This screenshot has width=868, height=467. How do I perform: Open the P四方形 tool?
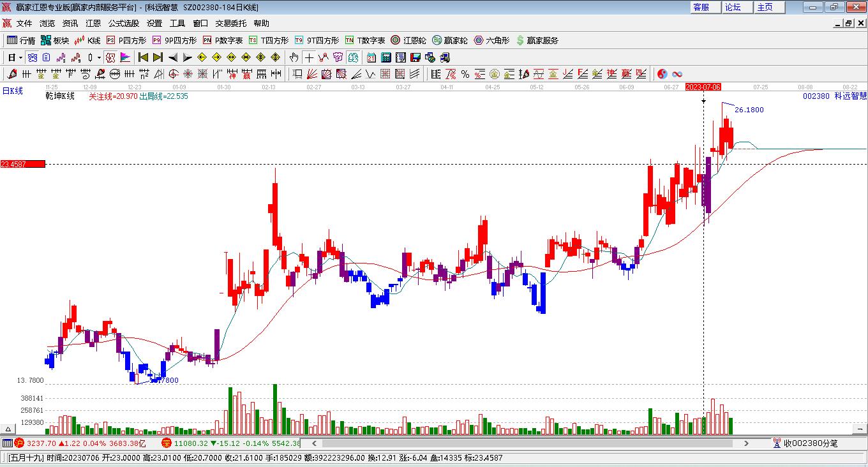(x=126, y=40)
